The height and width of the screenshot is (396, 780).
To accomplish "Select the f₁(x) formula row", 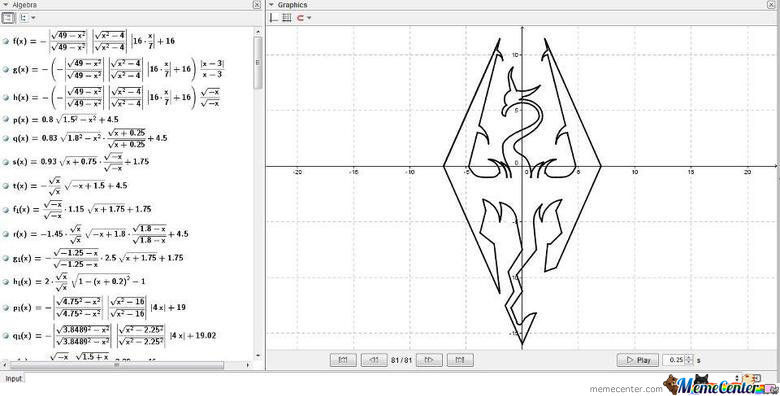I will tap(82, 209).
